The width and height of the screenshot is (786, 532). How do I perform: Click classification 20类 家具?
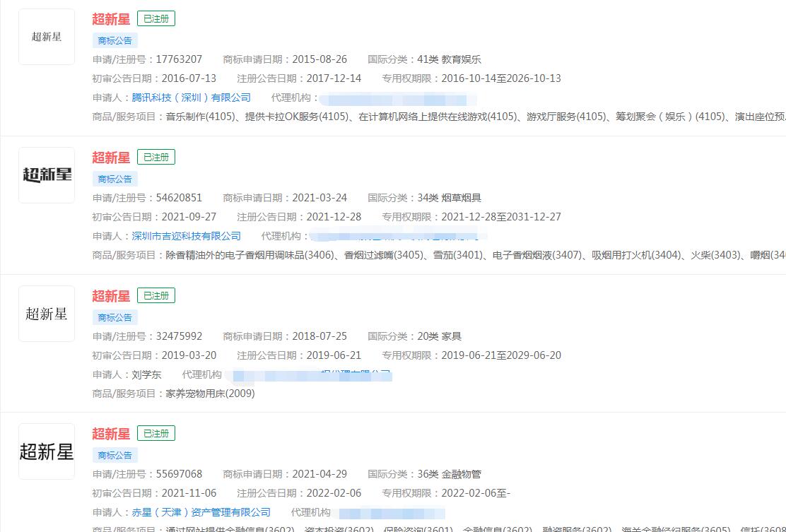pyautogui.click(x=439, y=336)
